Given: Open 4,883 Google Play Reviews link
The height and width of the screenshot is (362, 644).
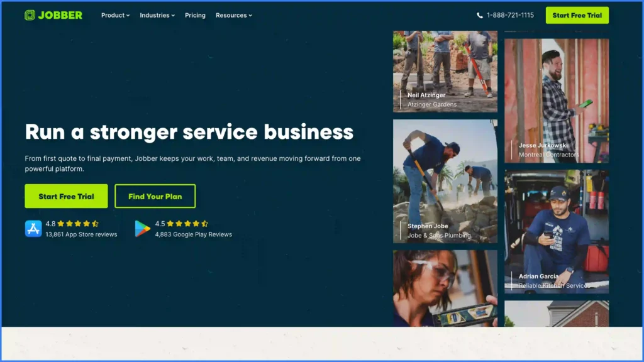Looking at the screenshot, I should (x=194, y=234).
